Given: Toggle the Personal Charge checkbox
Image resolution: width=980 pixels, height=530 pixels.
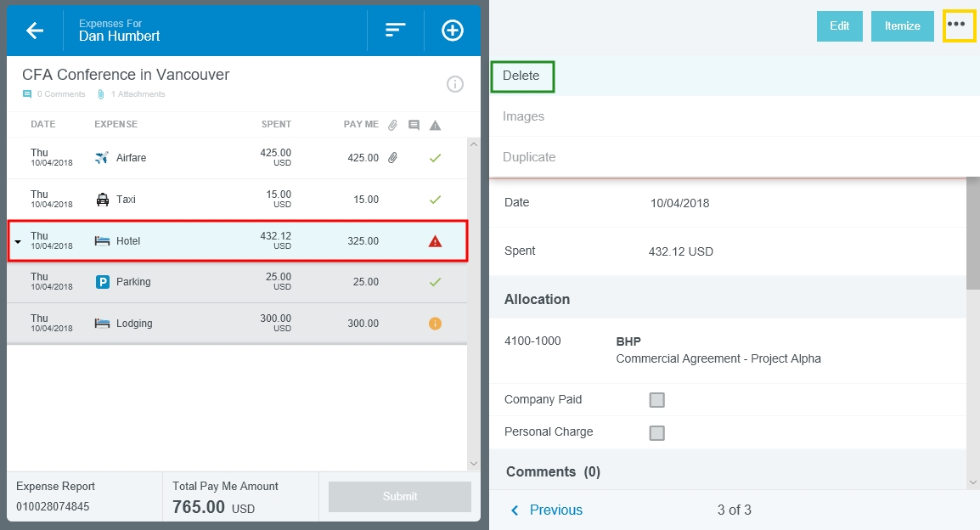Looking at the screenshot, I should [656, 432].
